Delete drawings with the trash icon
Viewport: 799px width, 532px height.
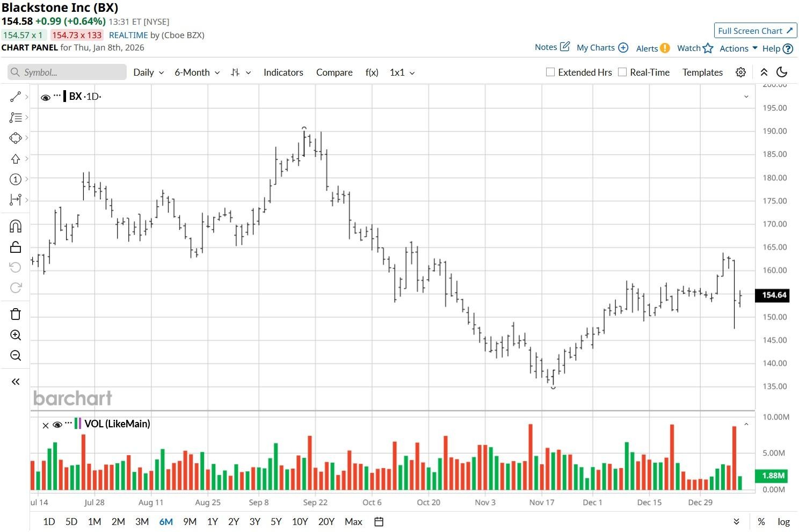16,314
